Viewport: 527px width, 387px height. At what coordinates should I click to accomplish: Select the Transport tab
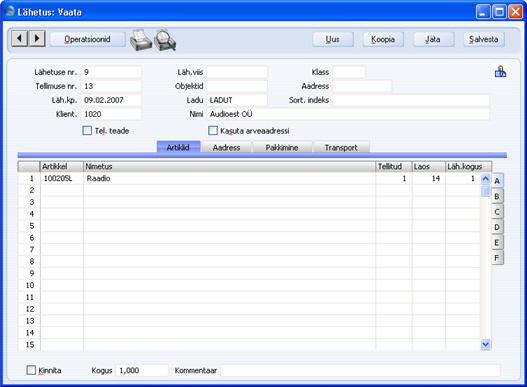(x=341, y=147)
